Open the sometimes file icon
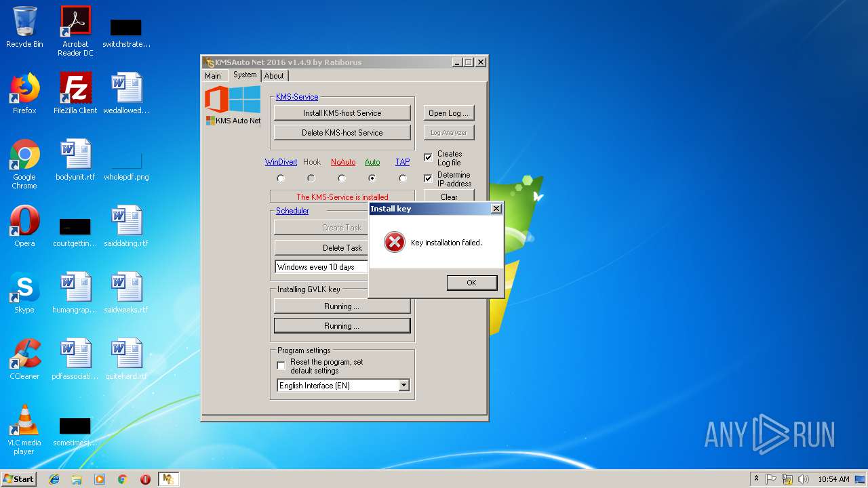Screen dimensions: 868x488 tap(75, 432)
